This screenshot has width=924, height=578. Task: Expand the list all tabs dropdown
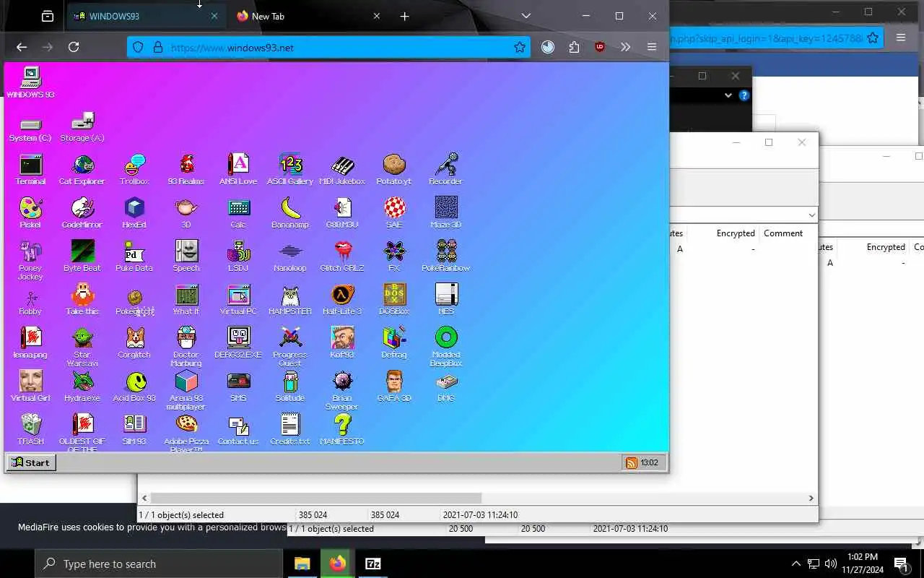[526, 16]
